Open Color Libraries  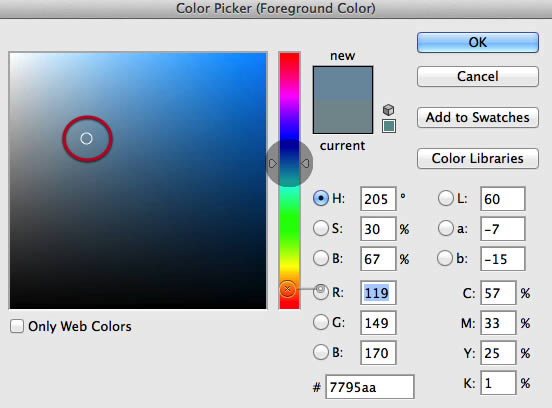pos(478,158)
